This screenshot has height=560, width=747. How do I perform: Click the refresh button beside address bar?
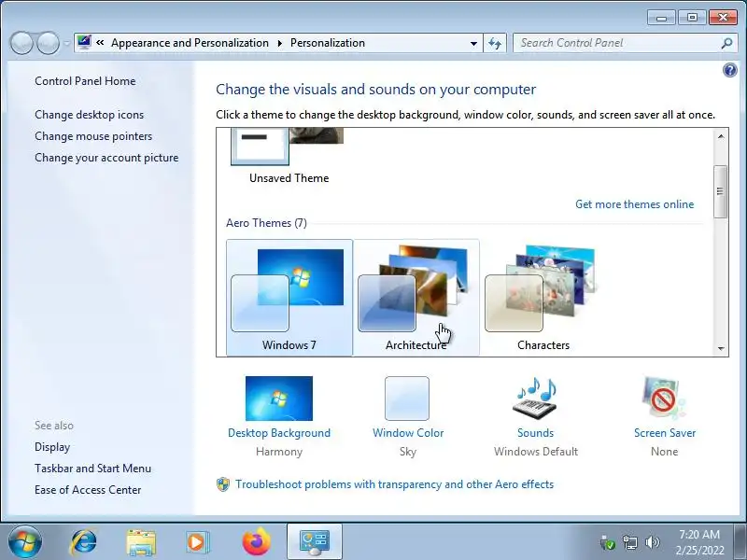coord(495,43)
